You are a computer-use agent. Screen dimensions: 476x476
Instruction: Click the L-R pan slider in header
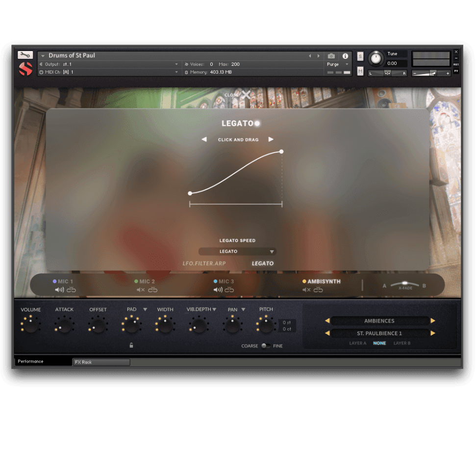coord(387,73)
